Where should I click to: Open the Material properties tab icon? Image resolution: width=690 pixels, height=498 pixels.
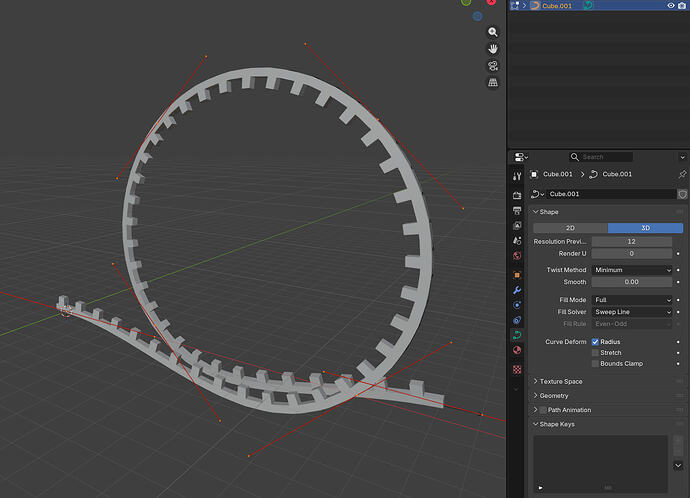click(517, 350)
